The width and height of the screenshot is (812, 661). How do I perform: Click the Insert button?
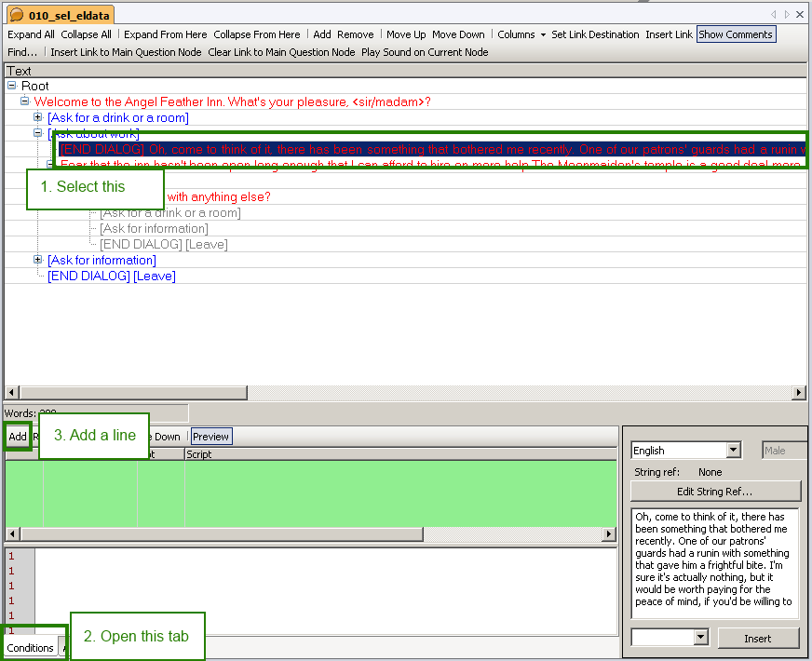tap(758, 639)
